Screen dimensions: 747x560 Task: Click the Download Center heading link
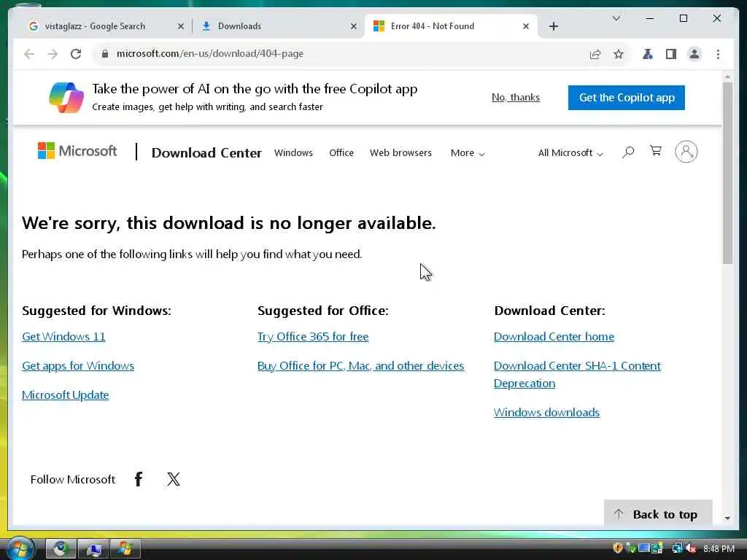coord(206,153)
